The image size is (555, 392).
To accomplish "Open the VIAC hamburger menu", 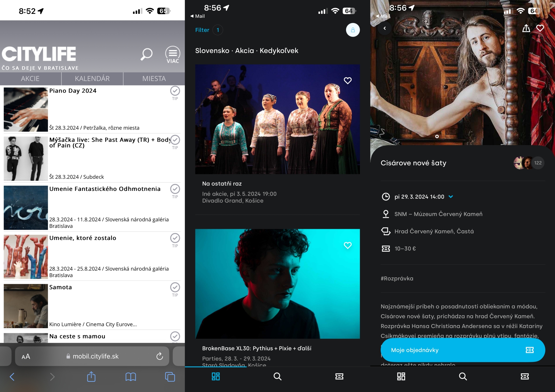I will pos(173,54).
